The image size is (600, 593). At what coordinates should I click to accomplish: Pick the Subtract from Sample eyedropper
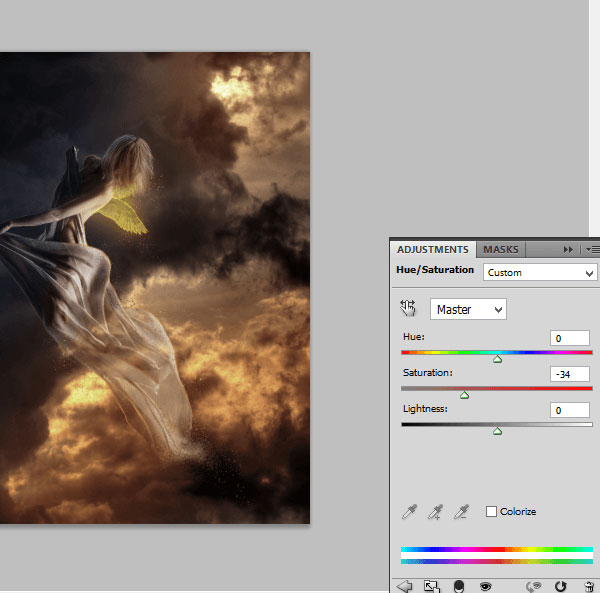(461, 512)
